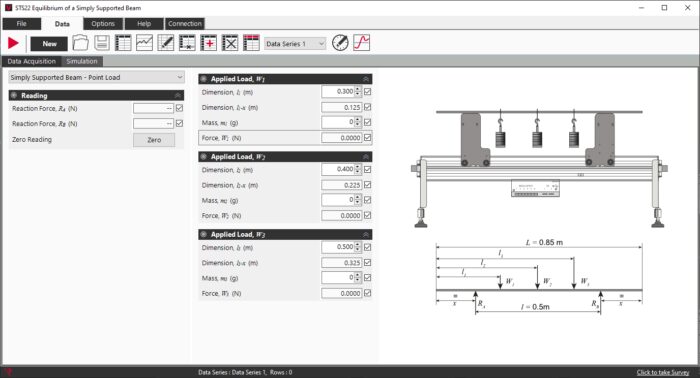Switch to the Simulation tab

pos(82,61)
